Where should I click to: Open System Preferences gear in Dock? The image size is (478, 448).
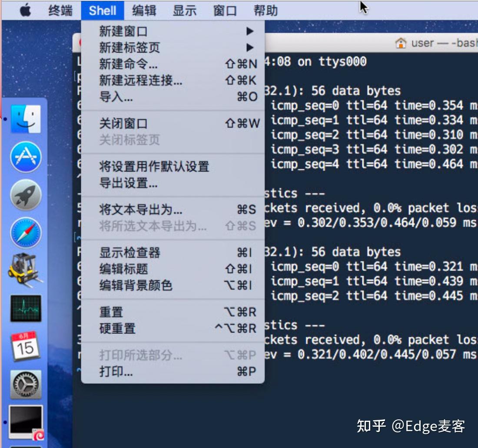coord(26,384)
